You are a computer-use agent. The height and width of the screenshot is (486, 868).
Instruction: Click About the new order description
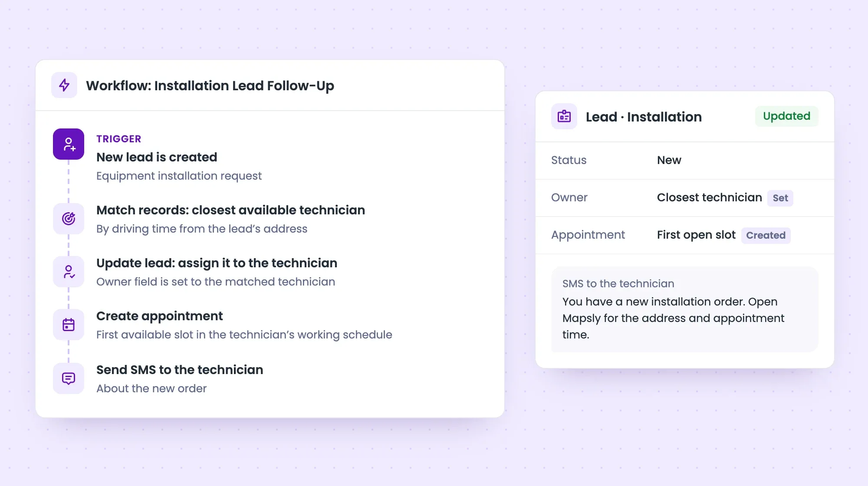click(x=151, y=388)
